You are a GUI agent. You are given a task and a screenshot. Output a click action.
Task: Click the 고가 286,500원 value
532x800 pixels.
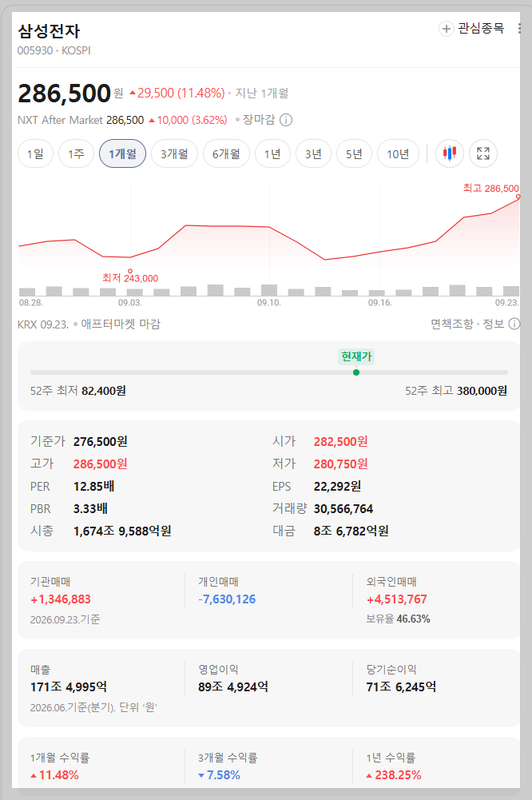pyautogui.click(x=101, y=464)
